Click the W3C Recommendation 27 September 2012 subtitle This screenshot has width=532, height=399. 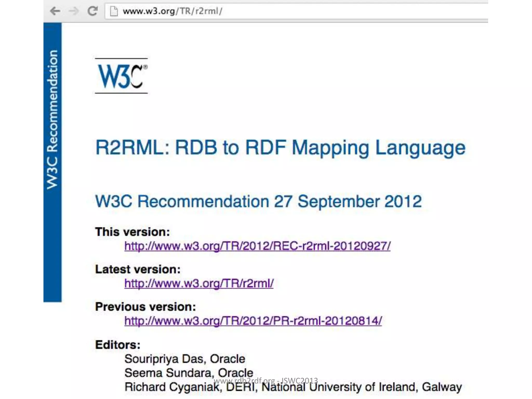click(x=258, y=201)
